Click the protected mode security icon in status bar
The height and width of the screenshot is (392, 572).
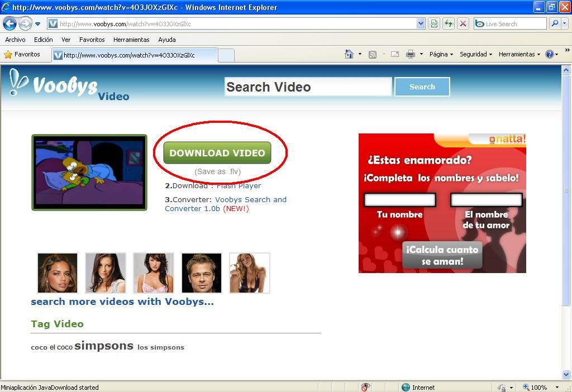502,388
